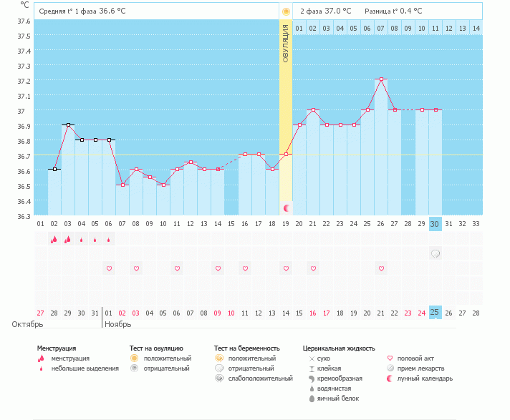
Task: Select the яичный белок legend icon
Action: coord(312,399)
